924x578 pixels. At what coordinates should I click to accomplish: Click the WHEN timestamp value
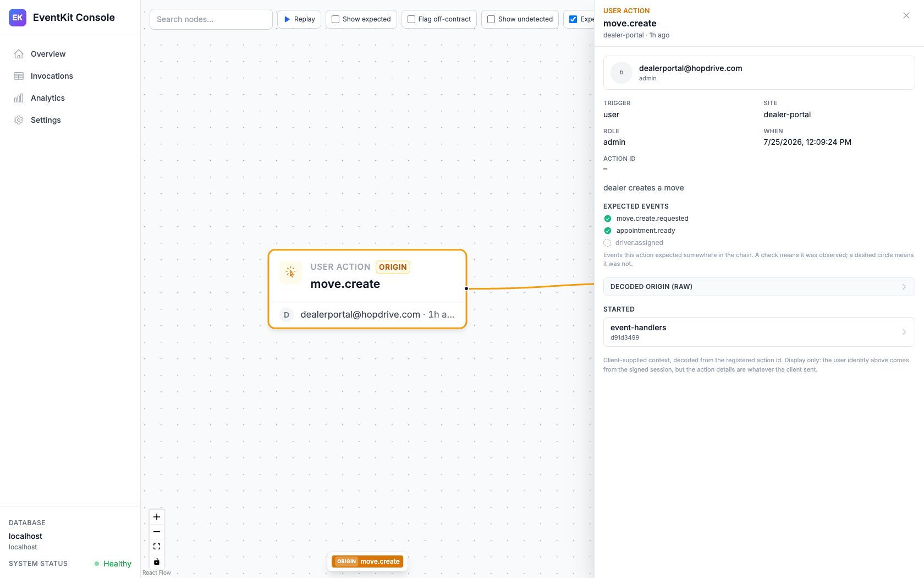point(807,142)
